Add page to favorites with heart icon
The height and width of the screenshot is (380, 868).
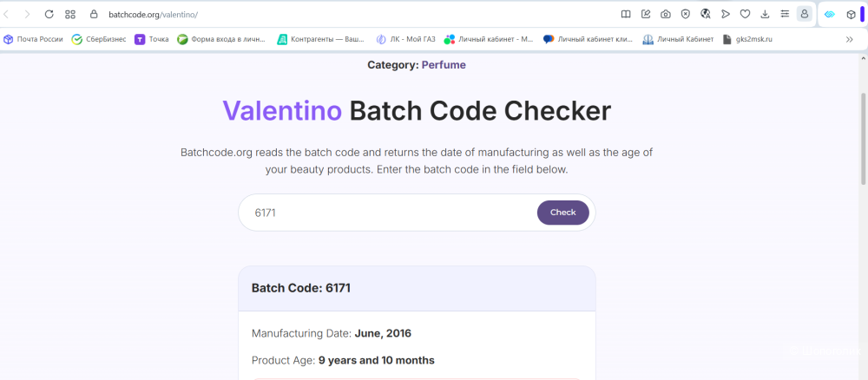pyautogui.click(x=745, y=14)
